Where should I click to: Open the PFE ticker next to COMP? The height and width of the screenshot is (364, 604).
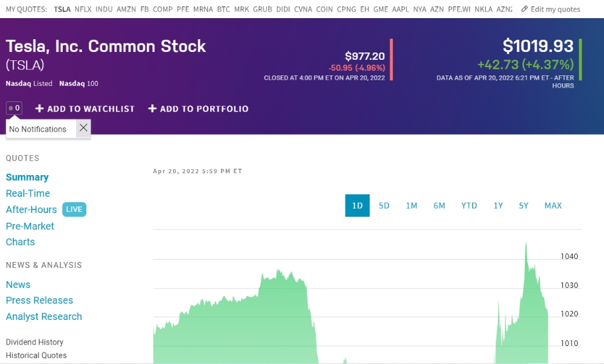click(x=183, y=9)
